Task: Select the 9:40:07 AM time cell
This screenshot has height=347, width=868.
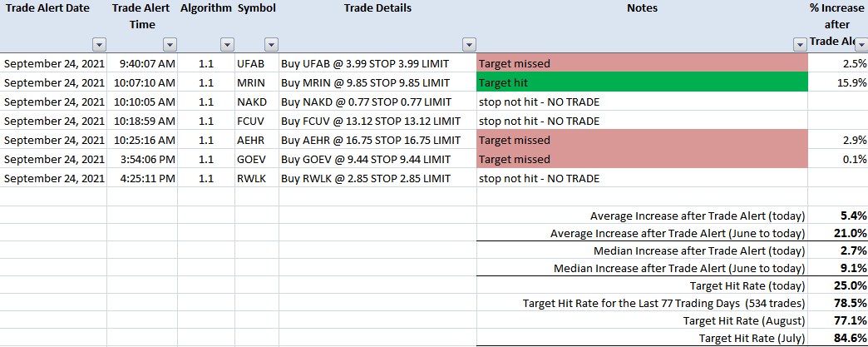Action: tap(141, 63)
